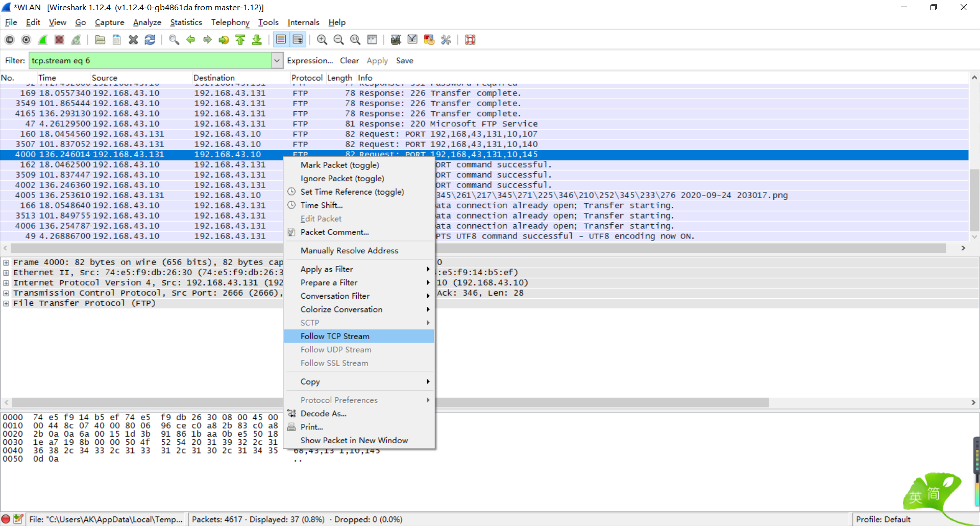Screen dimensions: 980x526
Task: Edit capture file comment icon in status bar
Action: point(18,519)
